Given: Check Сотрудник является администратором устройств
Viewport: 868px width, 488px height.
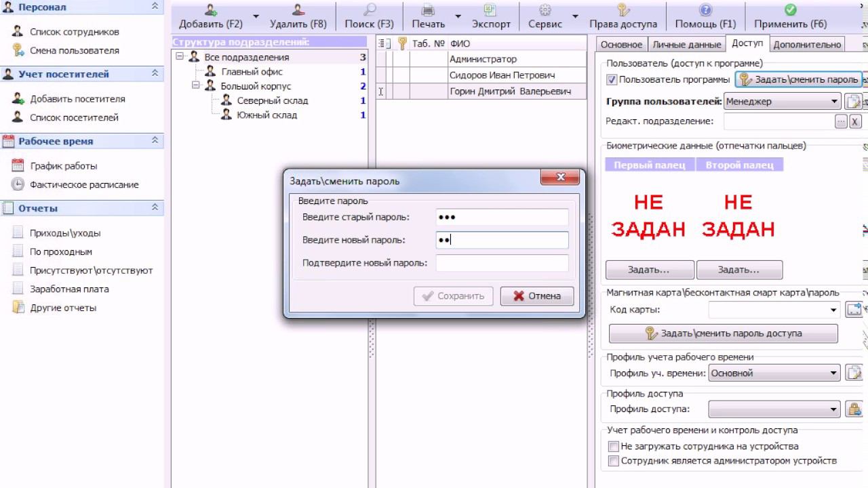Looking at the screenshot, I should pyautogui.click(x=614, y=461).
